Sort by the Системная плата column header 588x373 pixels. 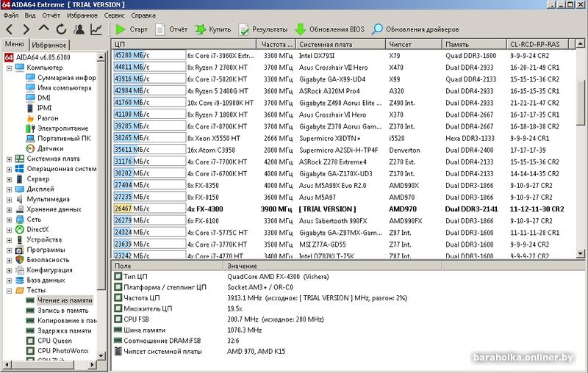pos(340,44)
